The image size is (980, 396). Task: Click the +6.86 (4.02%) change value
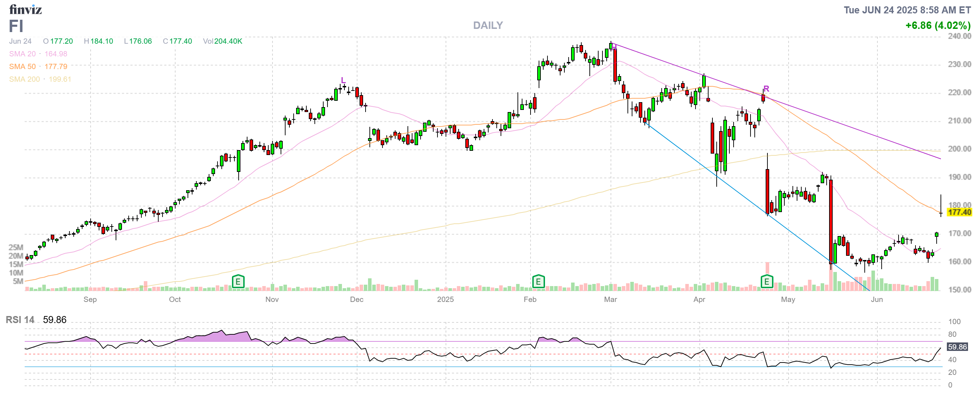click(x=937, y=25)
